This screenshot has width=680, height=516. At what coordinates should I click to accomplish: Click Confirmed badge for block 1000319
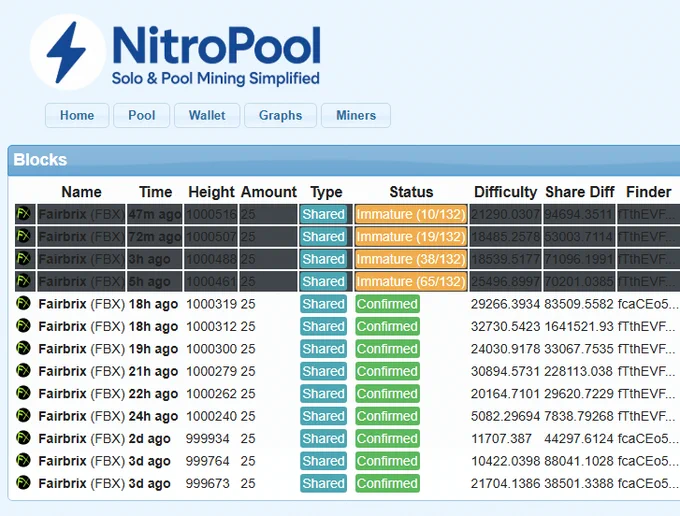pyautogui.click(x=387, y=304)
